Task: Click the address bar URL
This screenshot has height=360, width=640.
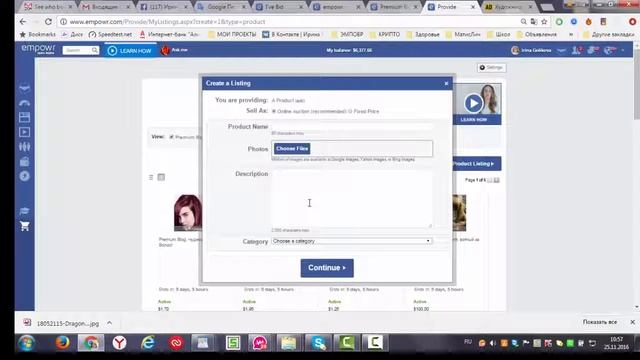Action: pyautogui.click(x=167, y=22)
